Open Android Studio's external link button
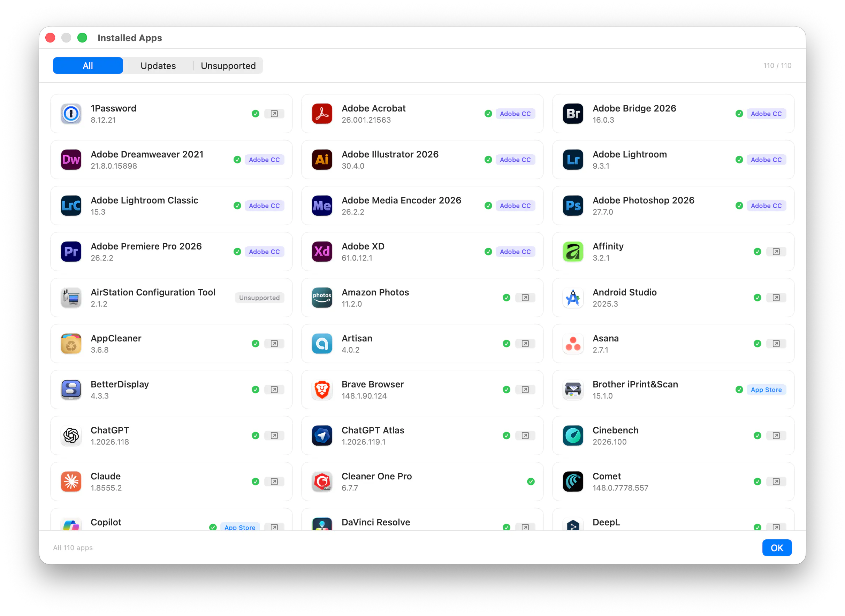 point(776,298)
